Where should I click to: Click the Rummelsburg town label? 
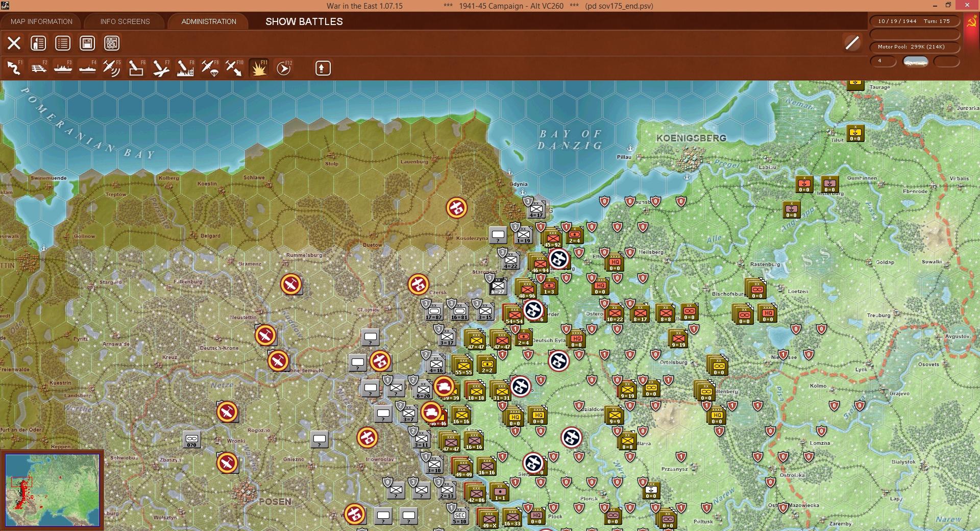(304, 255)
